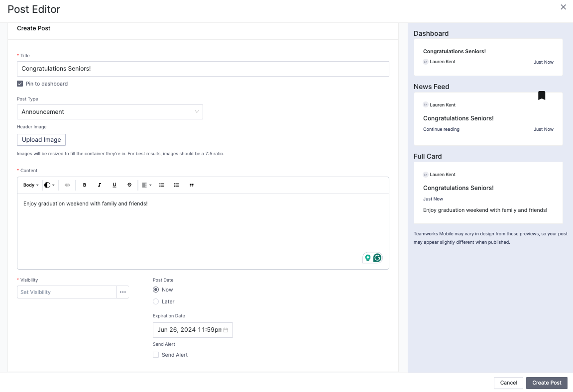Expand the text alignment dropdown
Viewport: 573px width, 392px height.
coord(146,185)
